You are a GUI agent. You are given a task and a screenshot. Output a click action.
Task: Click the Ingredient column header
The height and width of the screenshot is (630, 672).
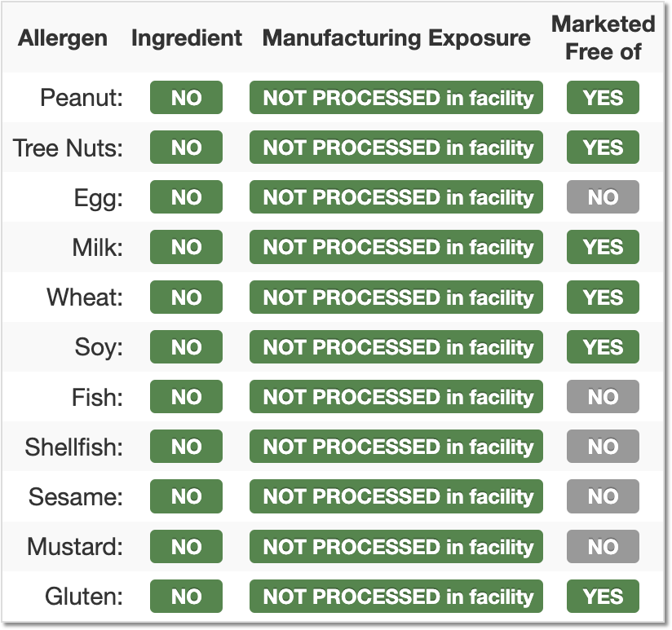[x=187, y=38]
